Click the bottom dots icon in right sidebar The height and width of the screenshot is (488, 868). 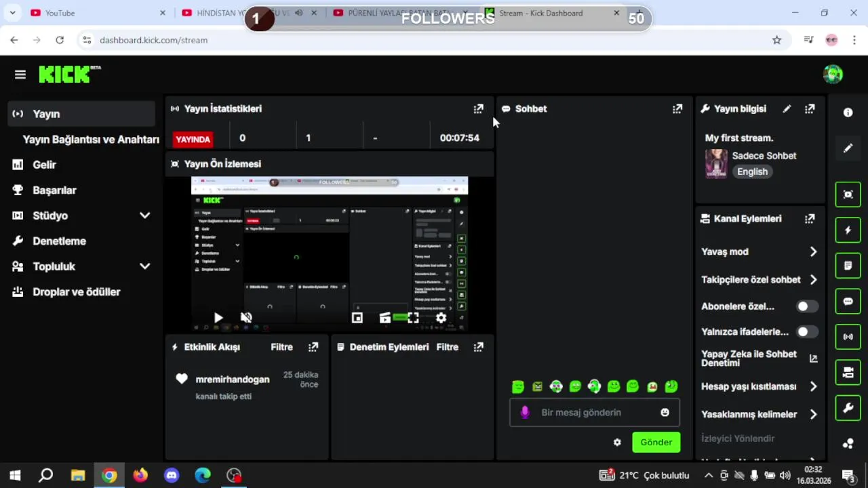[x=848, y=443]
